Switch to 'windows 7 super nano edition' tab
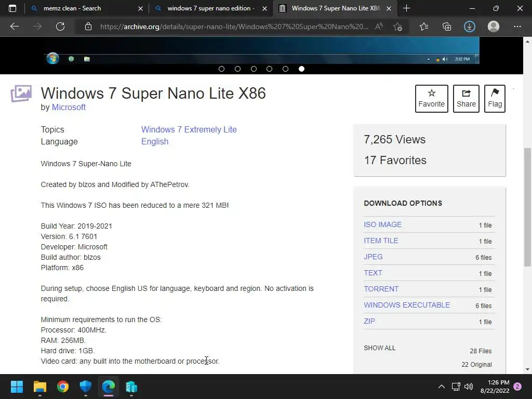532x399 pixels. point(210,8)
